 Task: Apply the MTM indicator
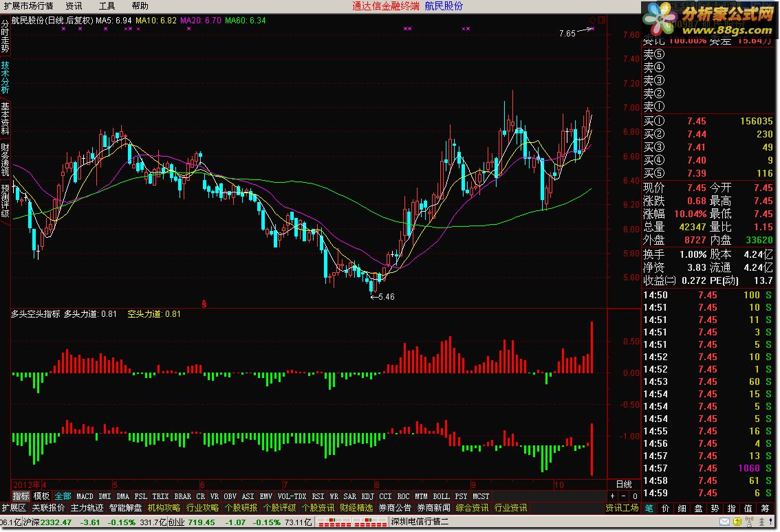422,496
